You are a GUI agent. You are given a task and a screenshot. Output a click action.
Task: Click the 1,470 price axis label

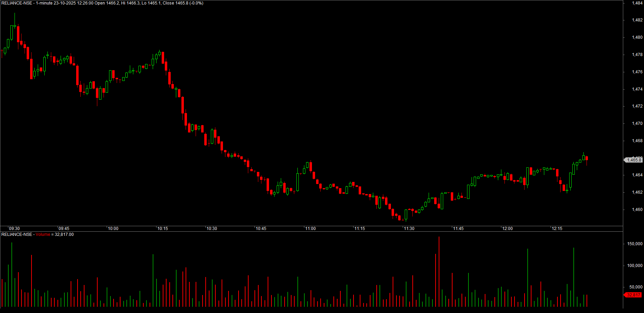(637, 123)
